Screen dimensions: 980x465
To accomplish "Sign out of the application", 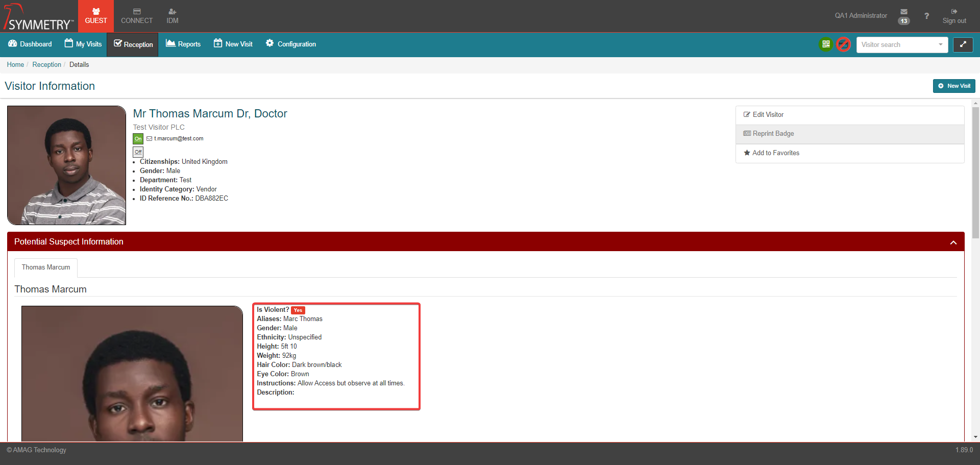I will coord(954,16).
